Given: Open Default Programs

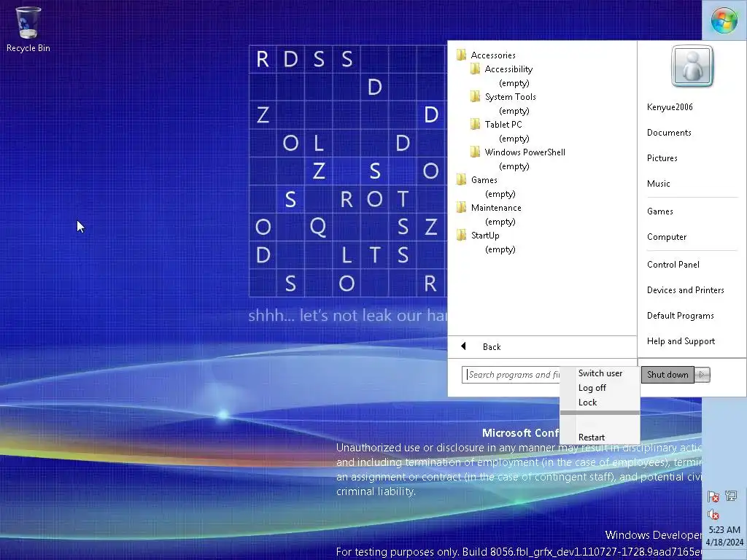Looking at the screenshot, I should tap(680, 316).
